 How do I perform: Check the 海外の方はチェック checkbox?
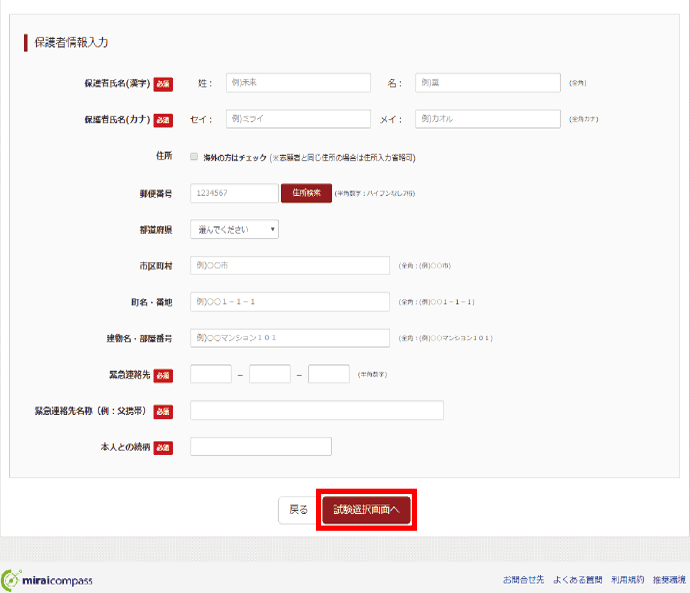(194, 157)
